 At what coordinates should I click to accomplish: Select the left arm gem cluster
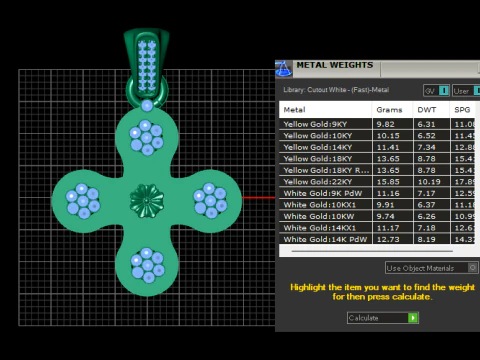click(83, 201)
